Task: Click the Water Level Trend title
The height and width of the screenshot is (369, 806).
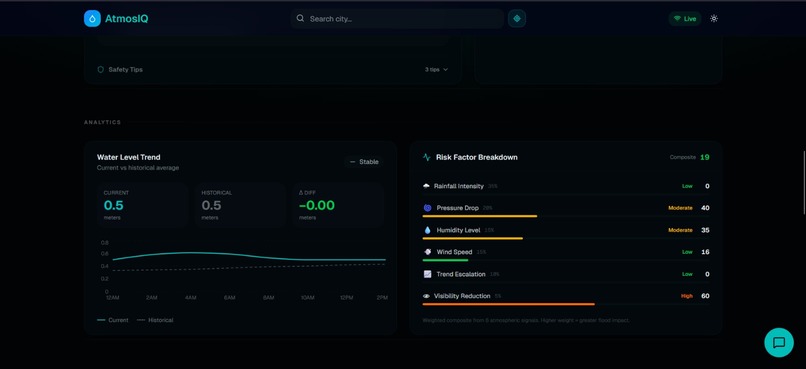Action: [129, 157]
